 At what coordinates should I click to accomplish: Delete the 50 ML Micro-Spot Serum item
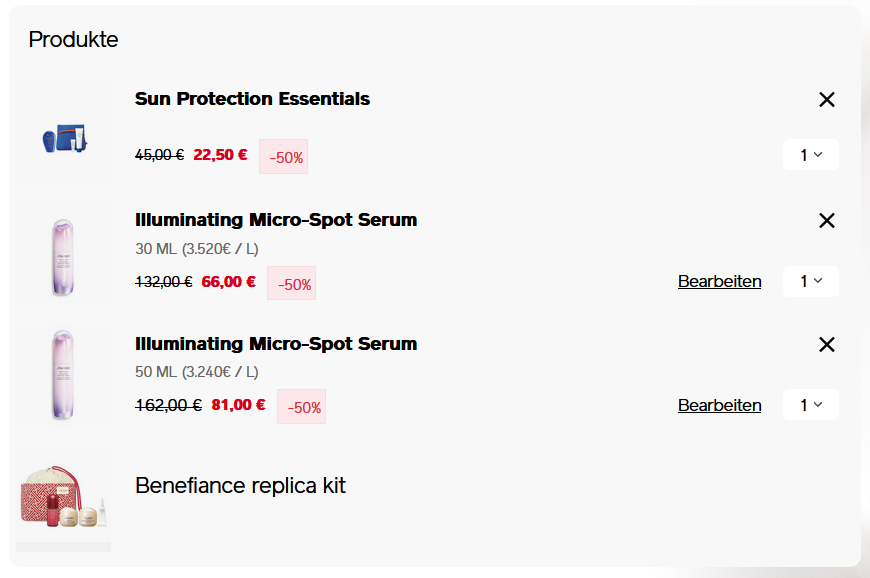pyautogui.click(x=826, y=344)
